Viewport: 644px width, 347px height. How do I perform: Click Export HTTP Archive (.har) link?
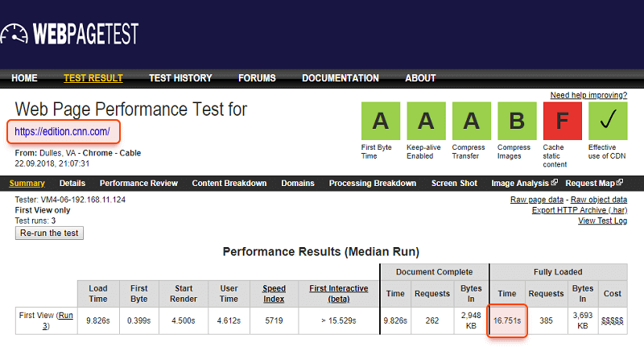pyautogui.click(x=580, y=210)
